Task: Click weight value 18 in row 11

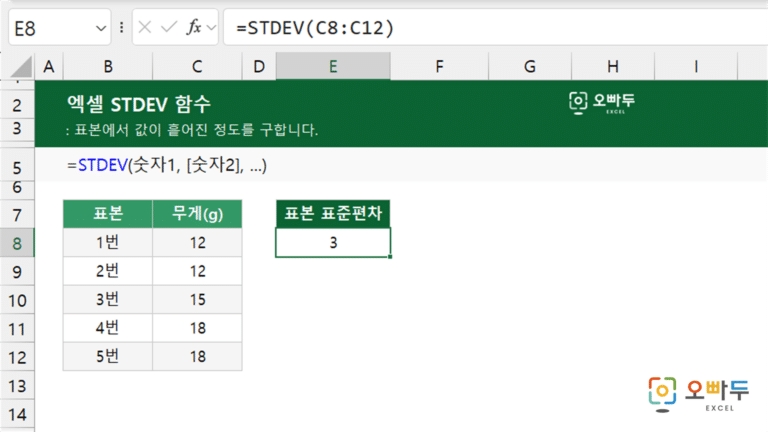Action: [197, 328]
